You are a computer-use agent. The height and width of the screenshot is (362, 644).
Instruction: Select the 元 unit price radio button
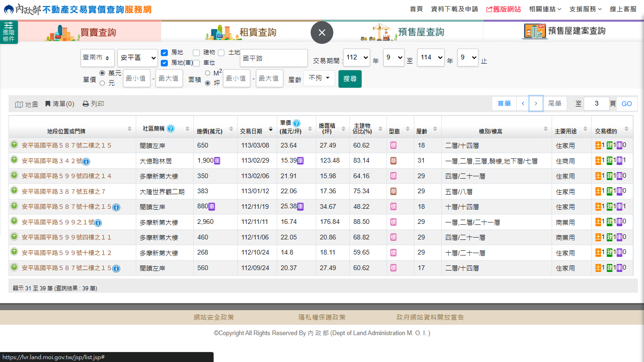click(102, 83)
